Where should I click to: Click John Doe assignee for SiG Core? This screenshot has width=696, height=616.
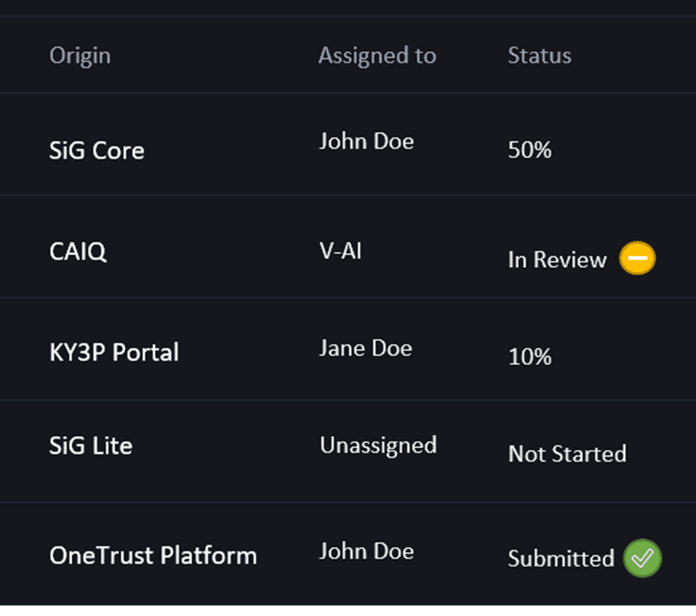point(367,141)
